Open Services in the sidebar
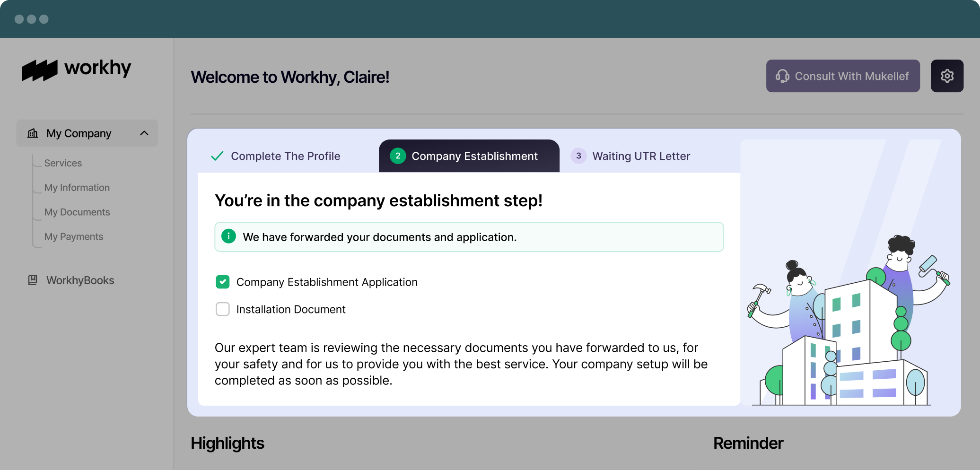The width and height of the screenshot is (980, 470). tap(63, 163)
